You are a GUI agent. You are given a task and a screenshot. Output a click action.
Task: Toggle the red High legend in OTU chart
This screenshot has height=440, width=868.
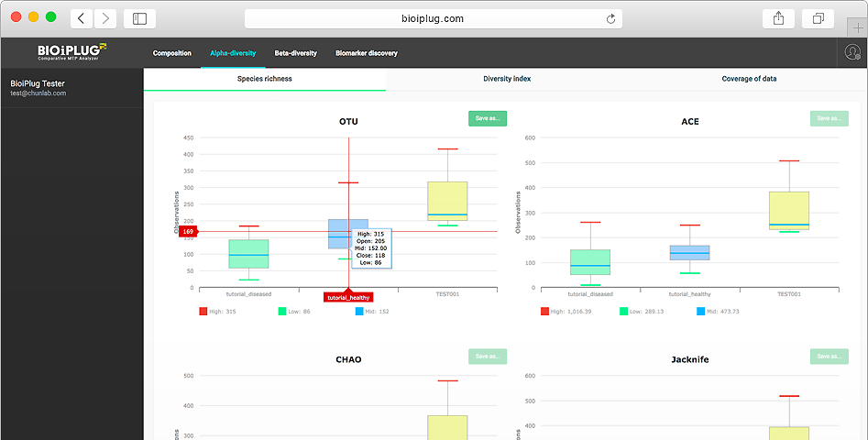point(203,312)
